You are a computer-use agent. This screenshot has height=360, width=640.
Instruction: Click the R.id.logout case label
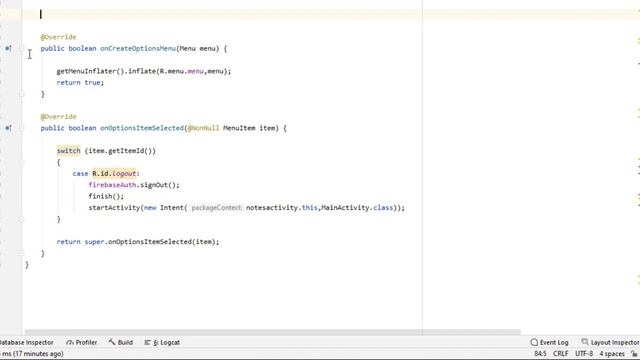(x=114, y=174)
